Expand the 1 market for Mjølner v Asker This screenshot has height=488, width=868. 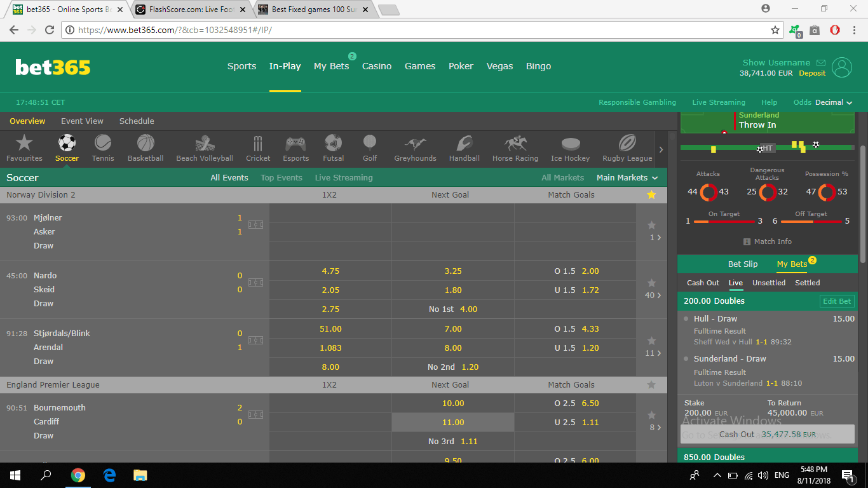tap(655, 238)
